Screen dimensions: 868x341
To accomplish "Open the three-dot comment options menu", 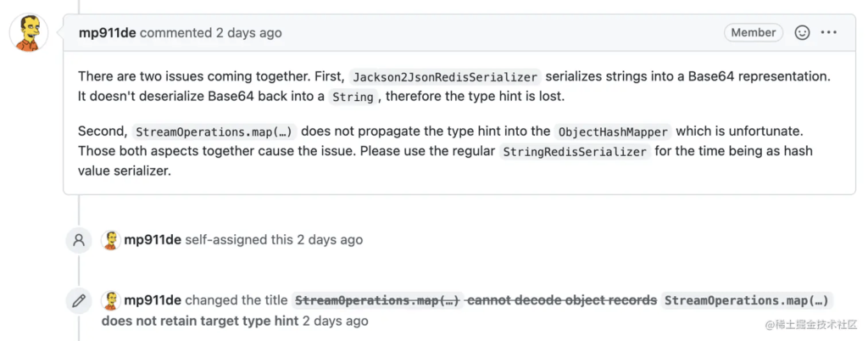I will [x=829, y=33].
